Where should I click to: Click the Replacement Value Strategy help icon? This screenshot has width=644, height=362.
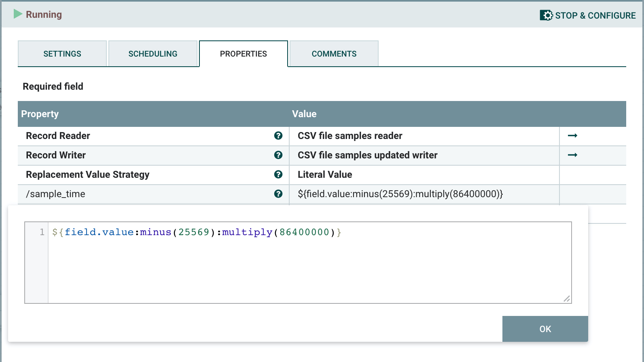click(x=278, y=175)
